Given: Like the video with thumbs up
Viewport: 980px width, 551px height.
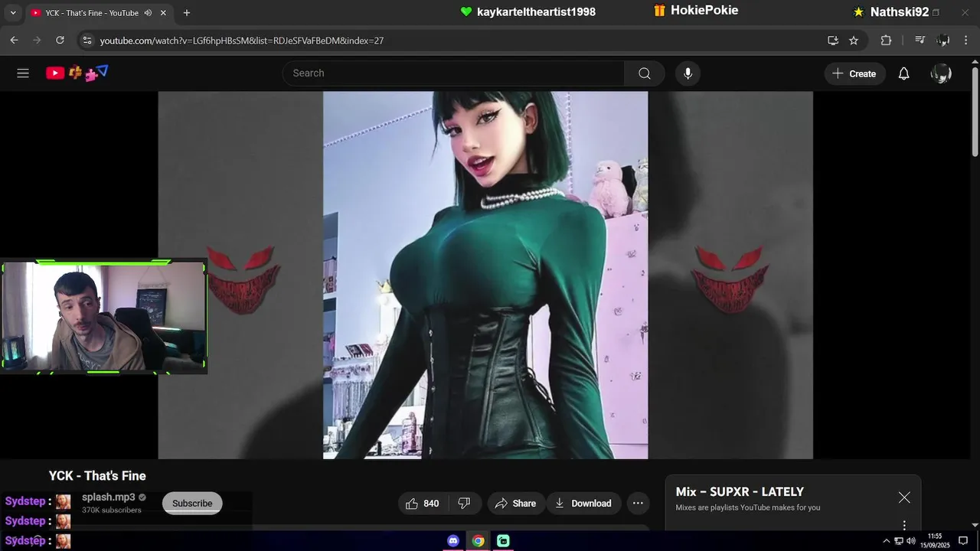Looking at the screenshot, I should pos(422,503).
